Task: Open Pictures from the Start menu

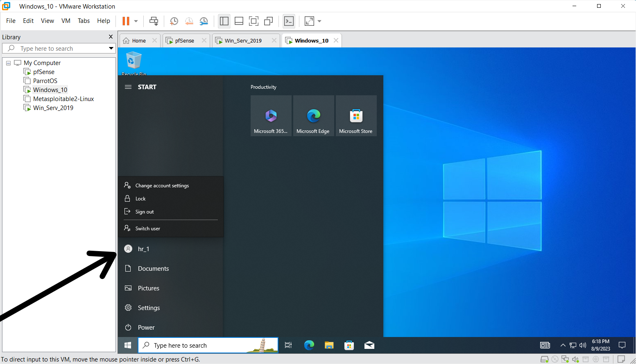Action: pos(170,288)
